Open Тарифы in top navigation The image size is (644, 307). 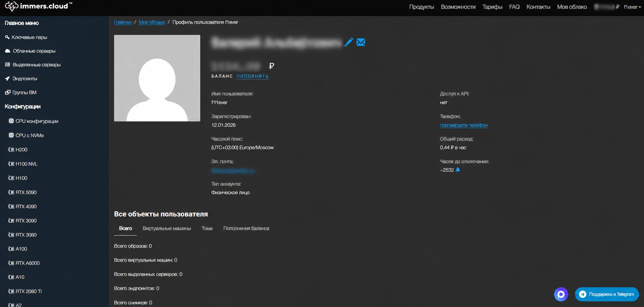[x=492, y=7]
